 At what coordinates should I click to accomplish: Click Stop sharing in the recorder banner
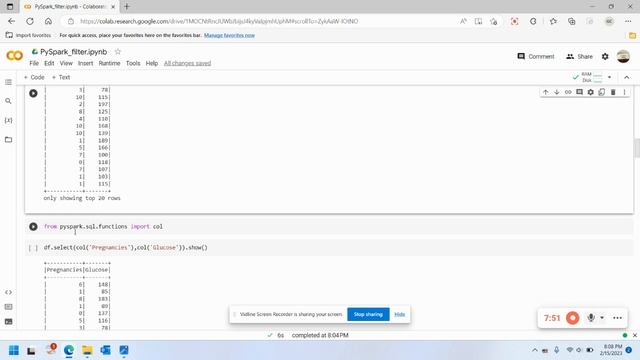point(368,314)
